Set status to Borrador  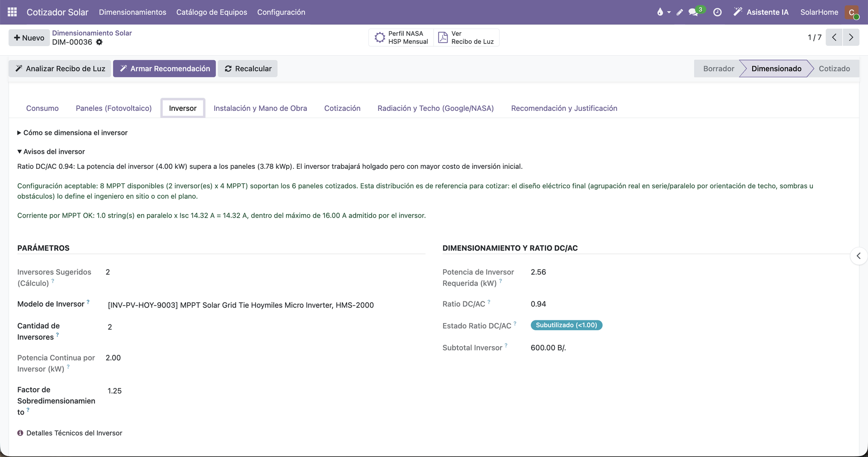(x=718, y=69)
